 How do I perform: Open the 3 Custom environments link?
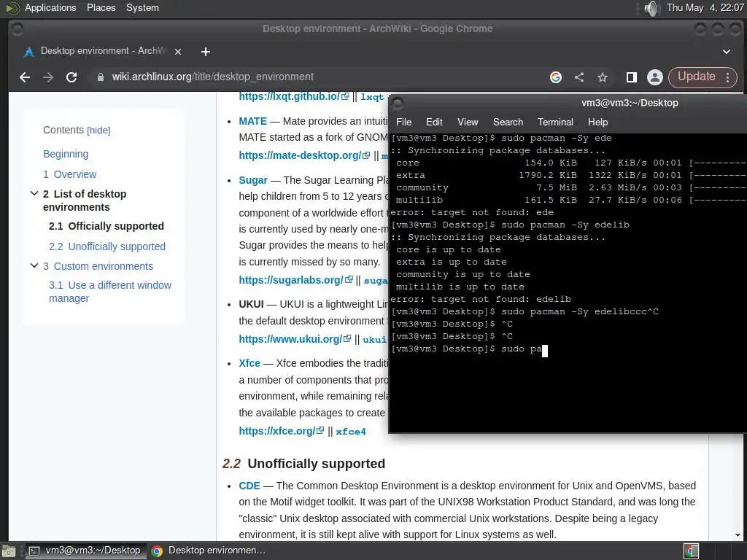98,266
